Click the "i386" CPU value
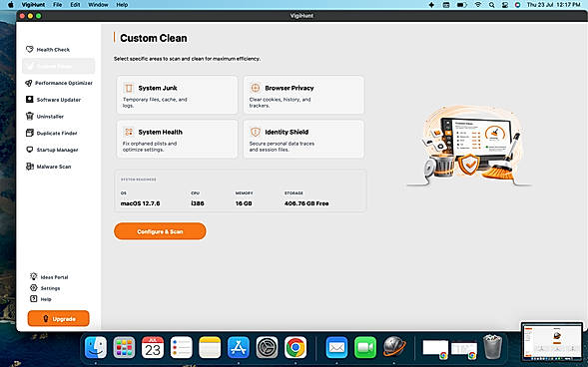588x367 pixels. click(x=198, y=203)
